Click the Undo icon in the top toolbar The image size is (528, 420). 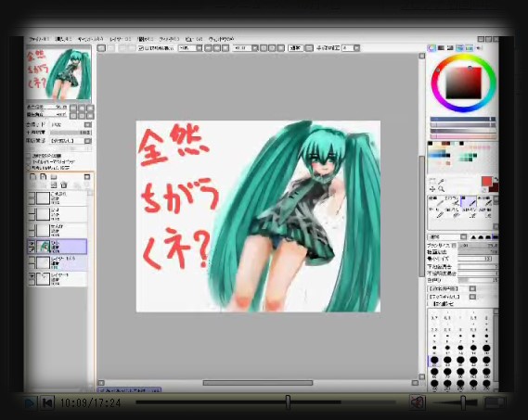click(x=101, y=48)
